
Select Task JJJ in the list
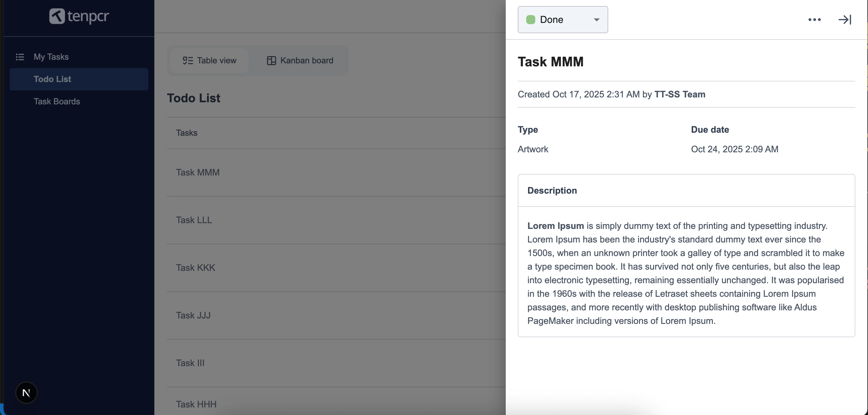coord(193,315)
